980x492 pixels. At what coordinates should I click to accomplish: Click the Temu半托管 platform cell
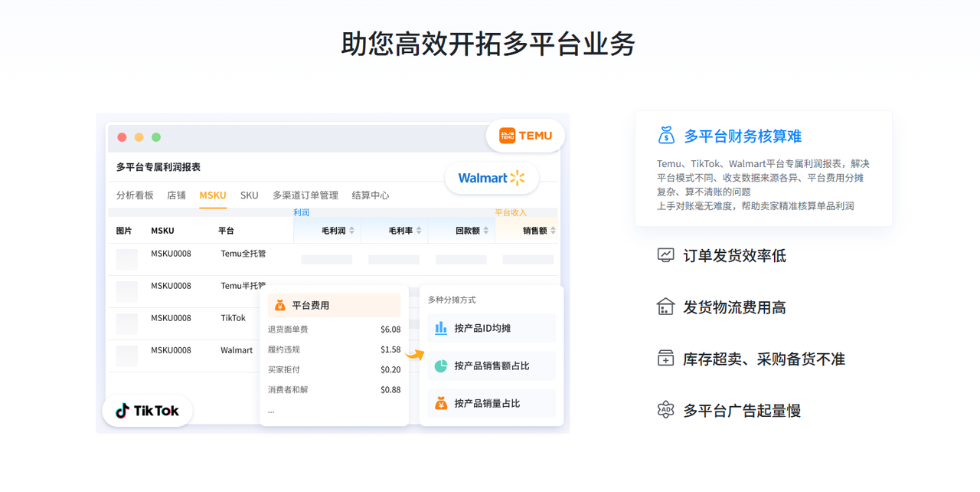pos(243,286)
